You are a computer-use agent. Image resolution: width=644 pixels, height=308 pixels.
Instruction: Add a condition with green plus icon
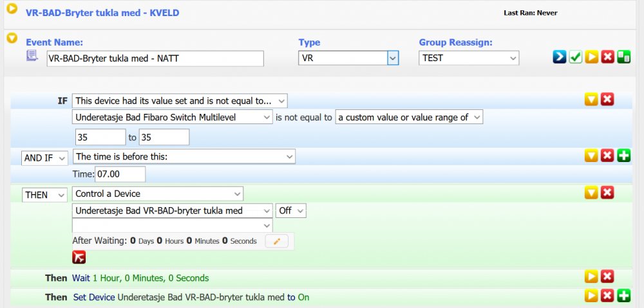[x=623, y=156]
